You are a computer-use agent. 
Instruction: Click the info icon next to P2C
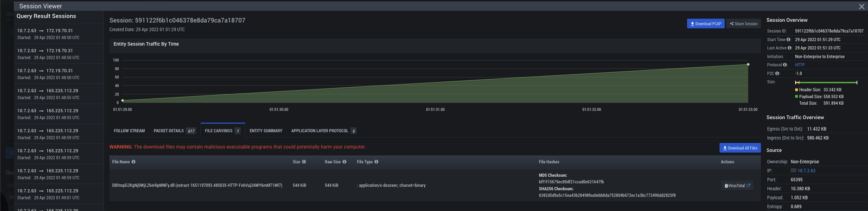coord(777,73)
